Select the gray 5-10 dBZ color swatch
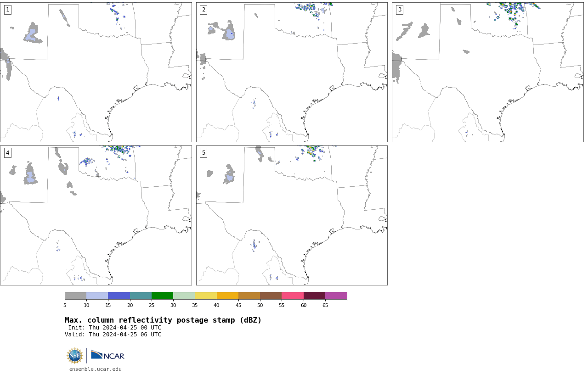 pyautogui.click(x=75, y=296)
